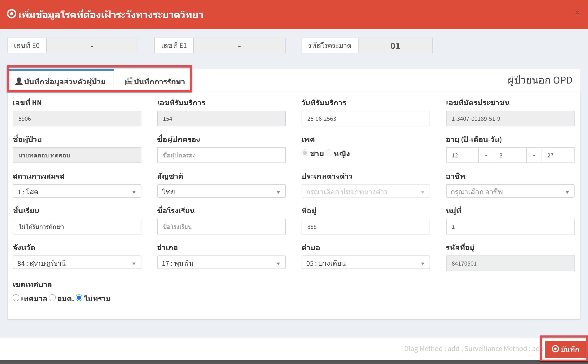Click the ชื่อโรงเรียน school name field

[221, 227]
